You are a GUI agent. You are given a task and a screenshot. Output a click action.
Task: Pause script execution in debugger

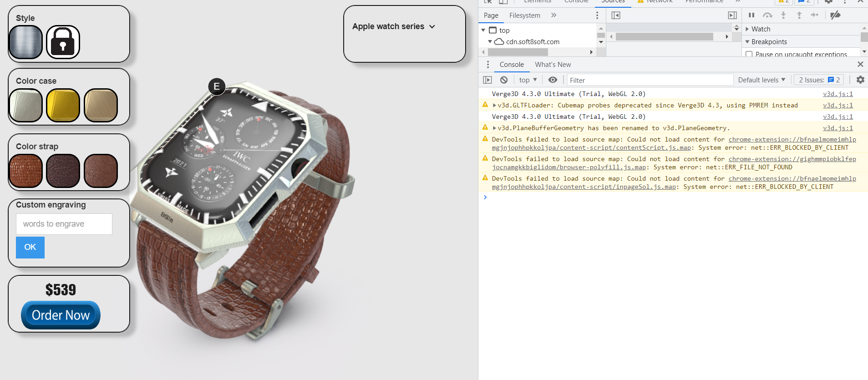pyautogui.click(x=751, y=15)
